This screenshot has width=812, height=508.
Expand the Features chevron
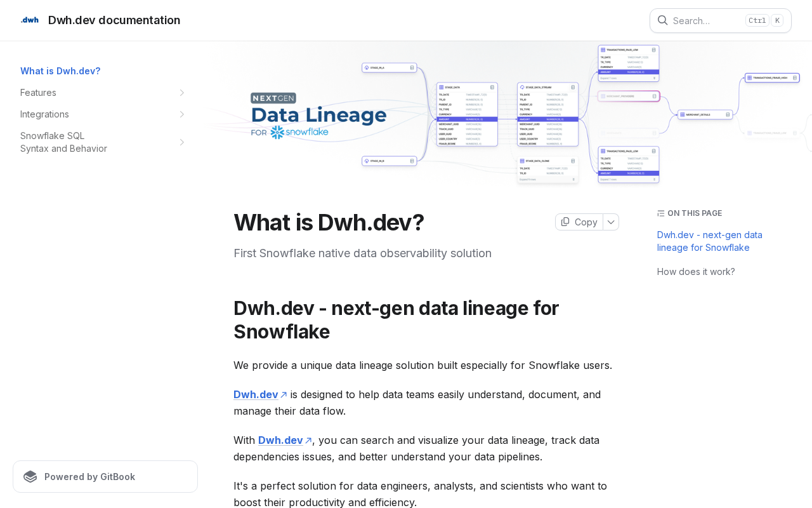pos(181,93)
